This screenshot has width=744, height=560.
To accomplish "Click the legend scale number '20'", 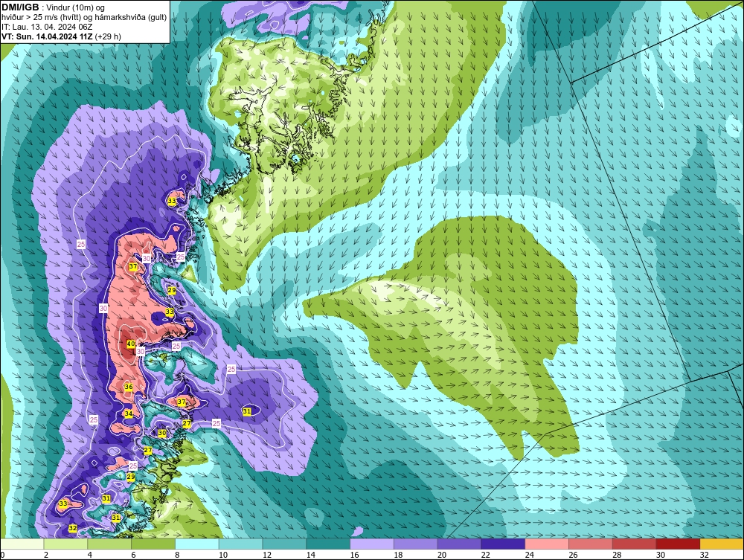I will (442, 555).
